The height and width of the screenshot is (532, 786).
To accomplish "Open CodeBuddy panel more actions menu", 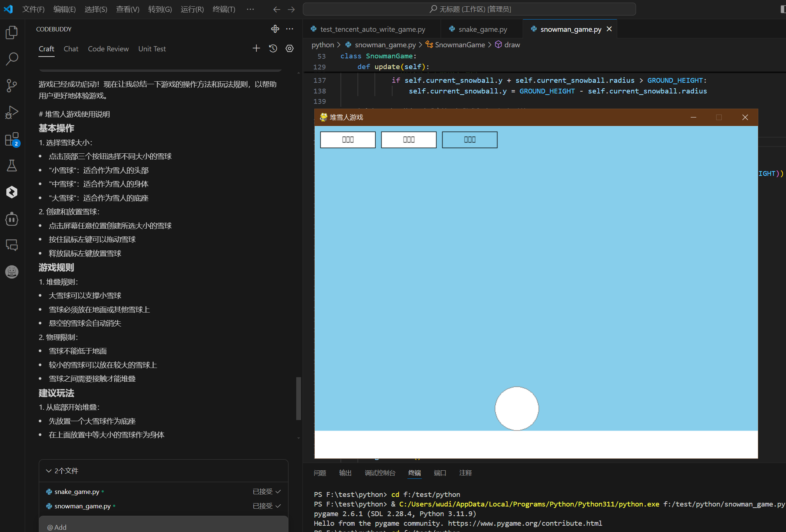I will pyautogui.click(x=290, y=29).
